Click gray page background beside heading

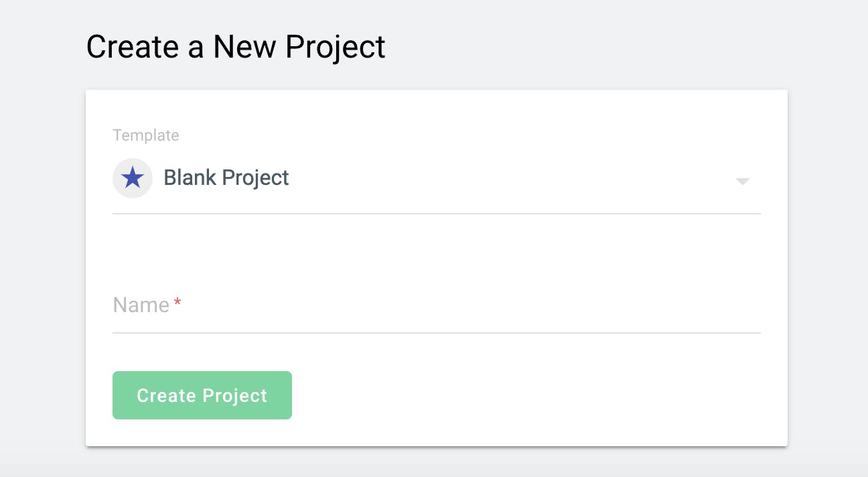coord(603,47)
